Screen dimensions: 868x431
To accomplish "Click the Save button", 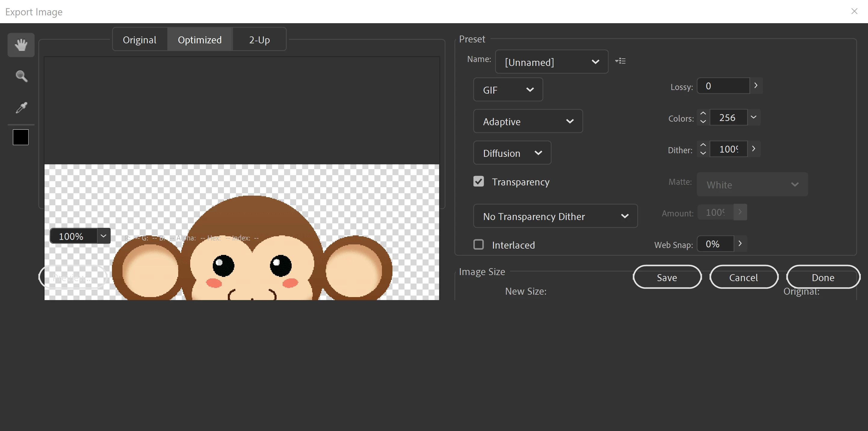I will tap(667, 277).
